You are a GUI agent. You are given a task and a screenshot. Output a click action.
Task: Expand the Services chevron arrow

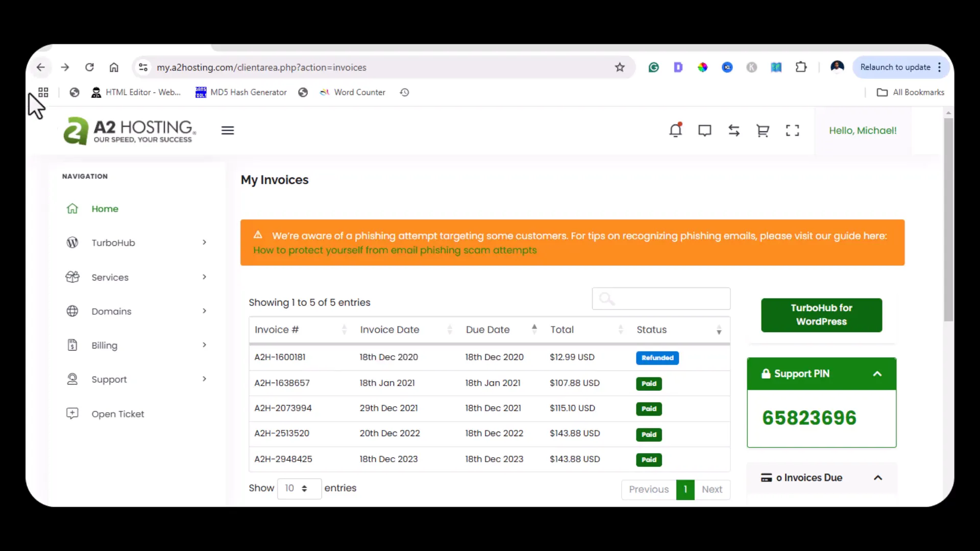(x=204, y=277)
